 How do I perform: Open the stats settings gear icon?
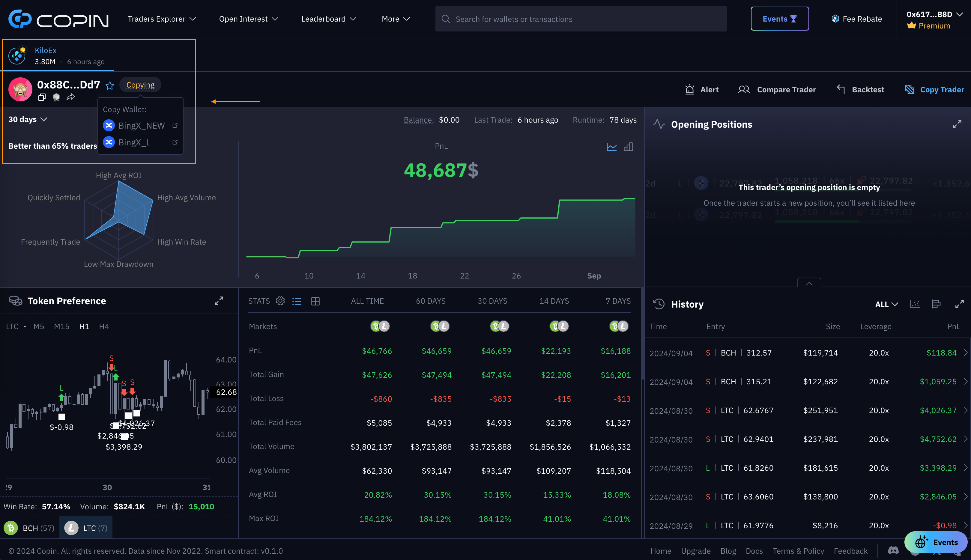280,301
